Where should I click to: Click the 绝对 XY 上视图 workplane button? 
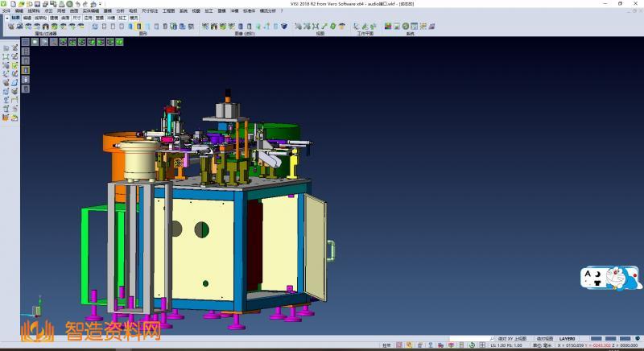click(512, 338)
